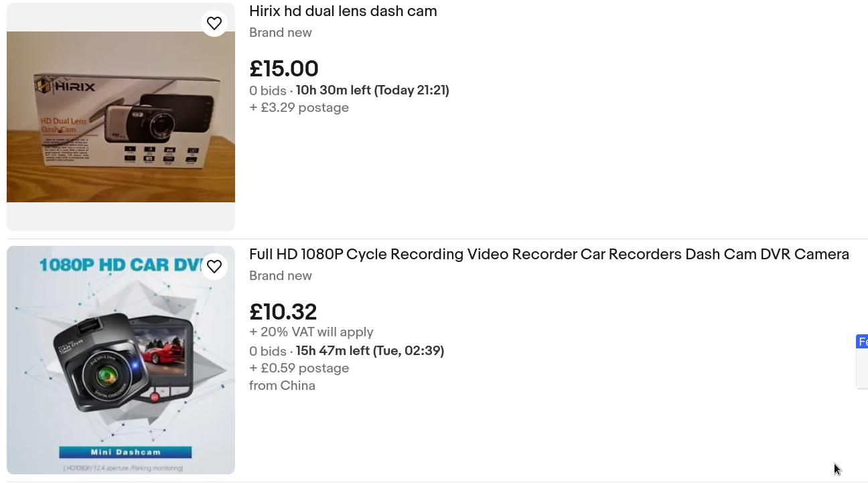The image size is (868, 483).
Task: Click the £15.00 price
Action: (284, 69)
